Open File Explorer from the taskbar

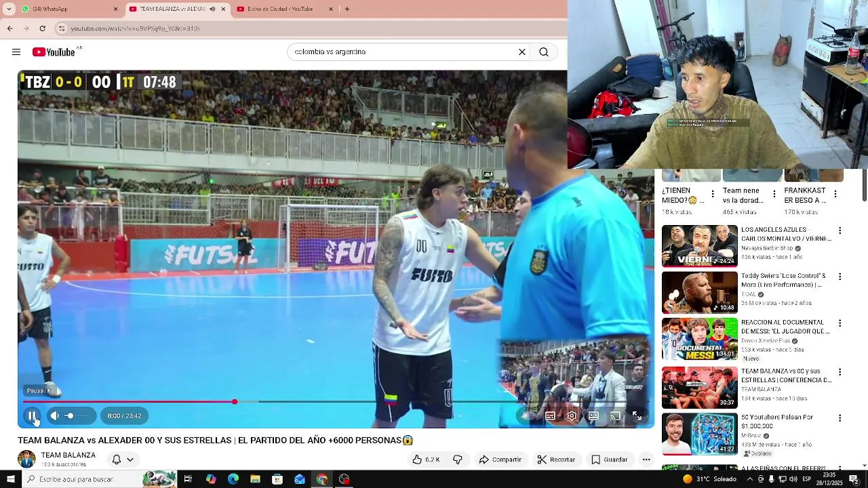pyautogui.click(x=255, y=479)
